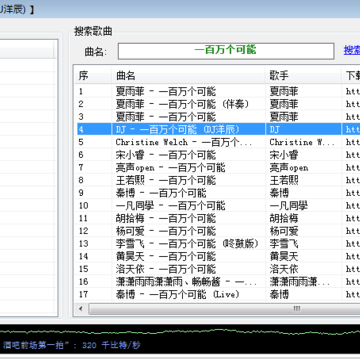Click artist cell Christine W... in row 5
The width and height of the screenshot is (360, 360).
302,142
